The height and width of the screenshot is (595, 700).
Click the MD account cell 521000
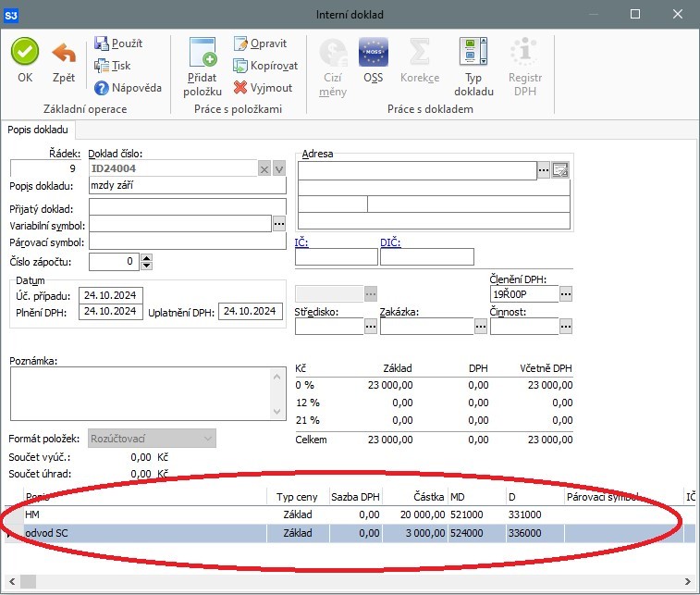[476, 514]
